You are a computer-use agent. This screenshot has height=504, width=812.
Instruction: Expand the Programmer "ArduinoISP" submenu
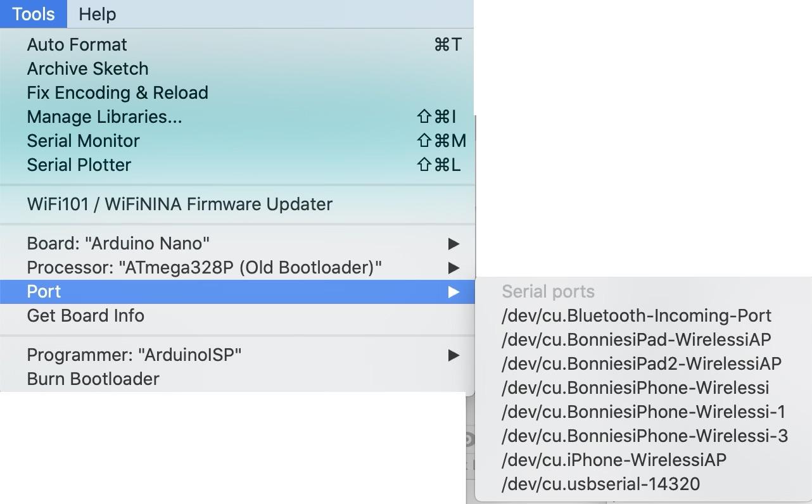pos(134,355)
